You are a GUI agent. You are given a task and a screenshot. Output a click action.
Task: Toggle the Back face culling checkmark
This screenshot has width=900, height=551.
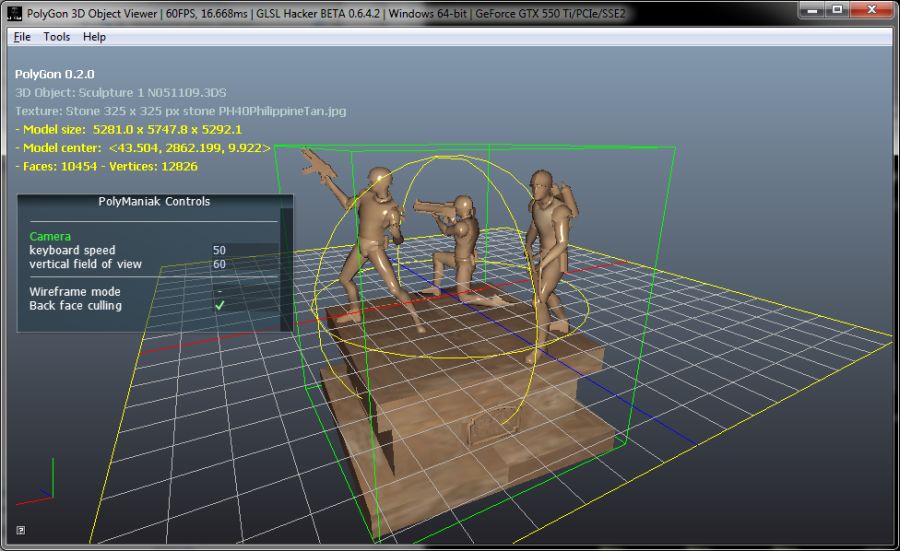pos(219,305)
